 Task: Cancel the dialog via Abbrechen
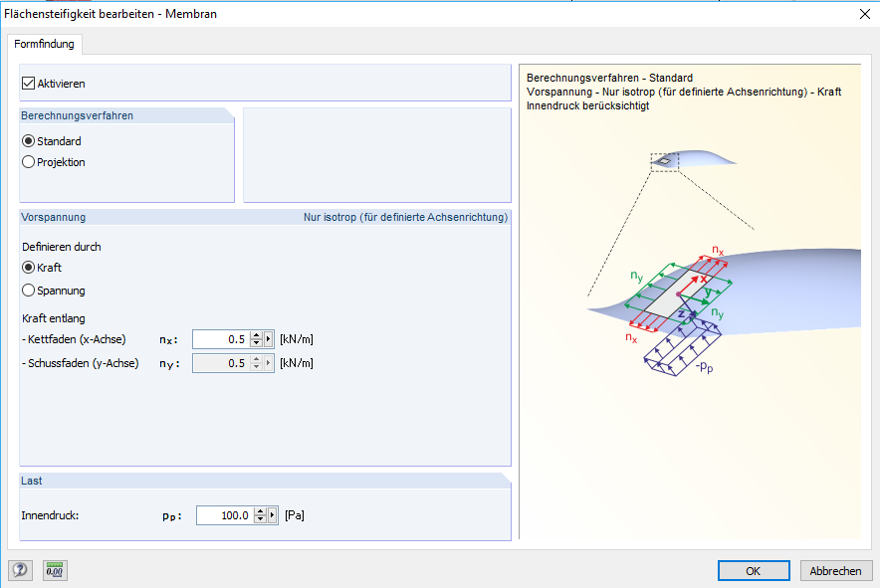click(x=835, y=570)
